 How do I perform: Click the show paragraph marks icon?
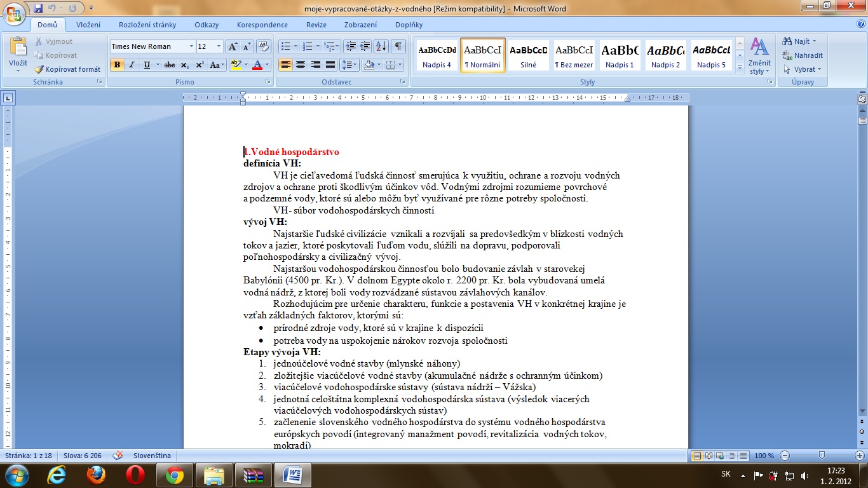398,46
